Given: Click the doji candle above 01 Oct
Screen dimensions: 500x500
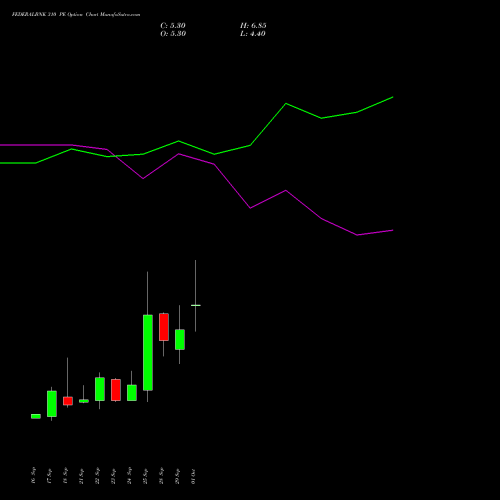Looking at the screenshot, I should coord(196,305).
